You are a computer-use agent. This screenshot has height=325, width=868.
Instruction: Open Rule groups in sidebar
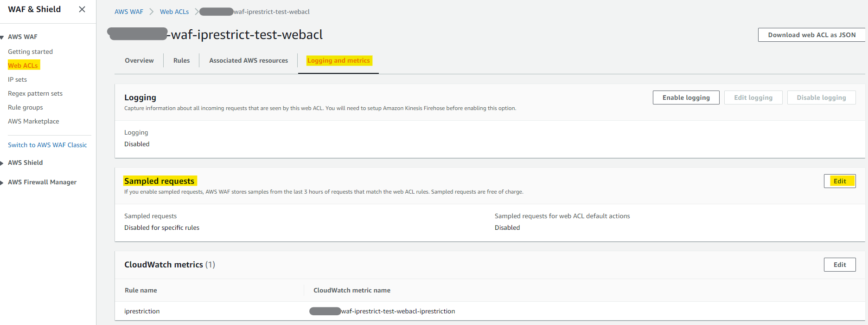26,107
